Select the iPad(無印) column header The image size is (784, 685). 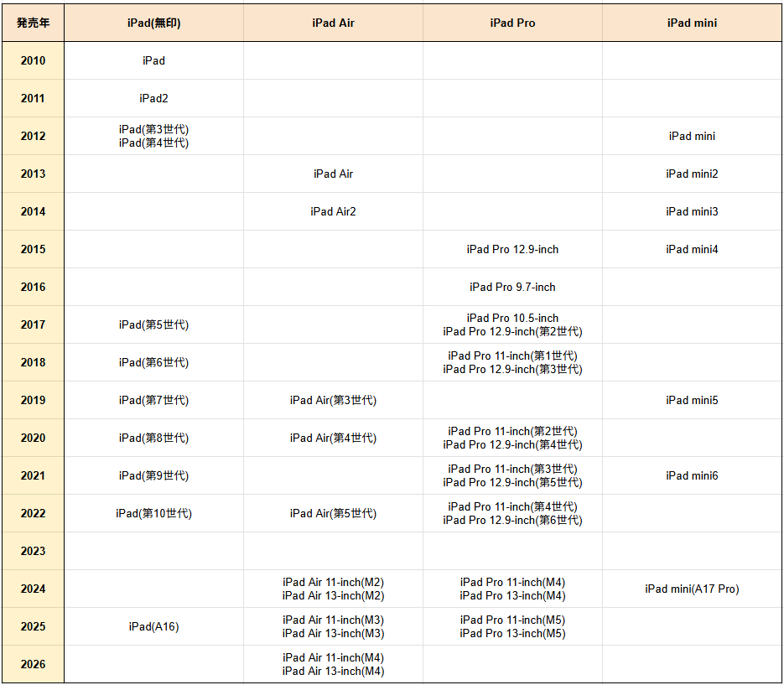[153, 23]
